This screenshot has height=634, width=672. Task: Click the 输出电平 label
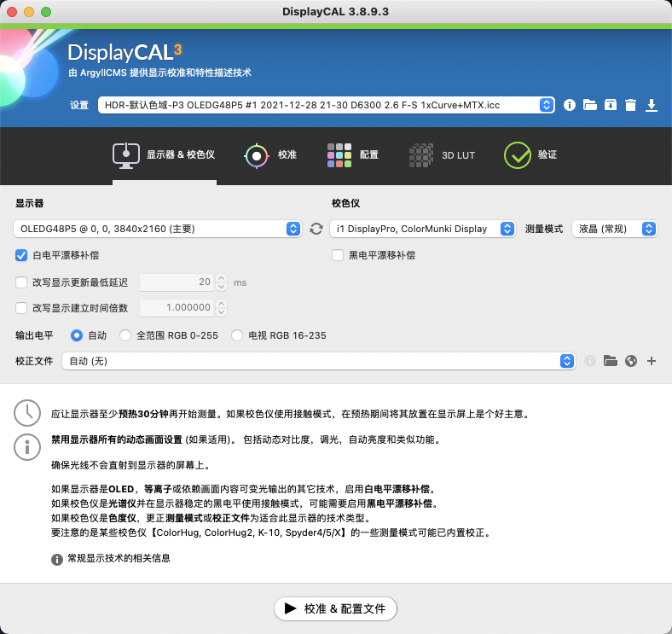pyautogui.click(x=34, y=335)
